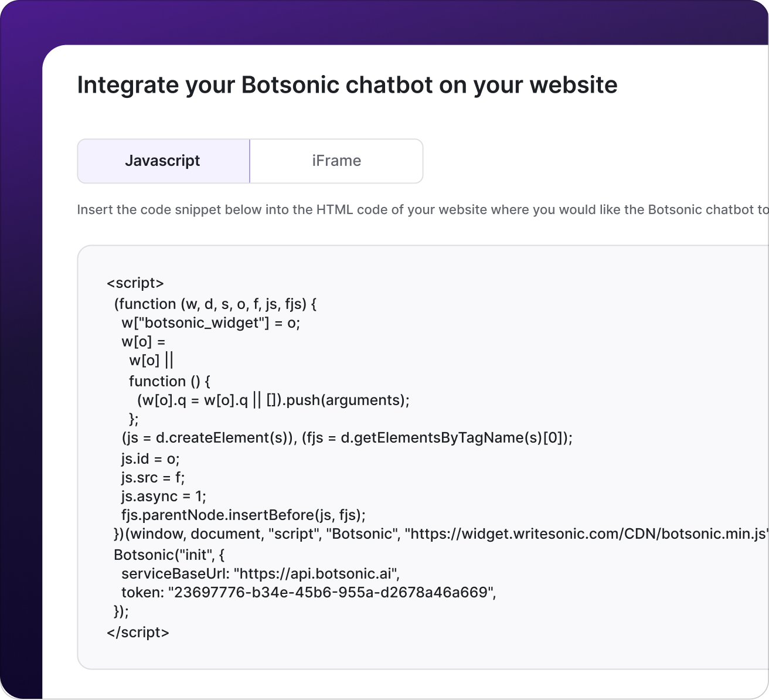This screenshot has height=700, width=769.
Task: Click the 'js.src = f;' line
Action: coord(153,477)
